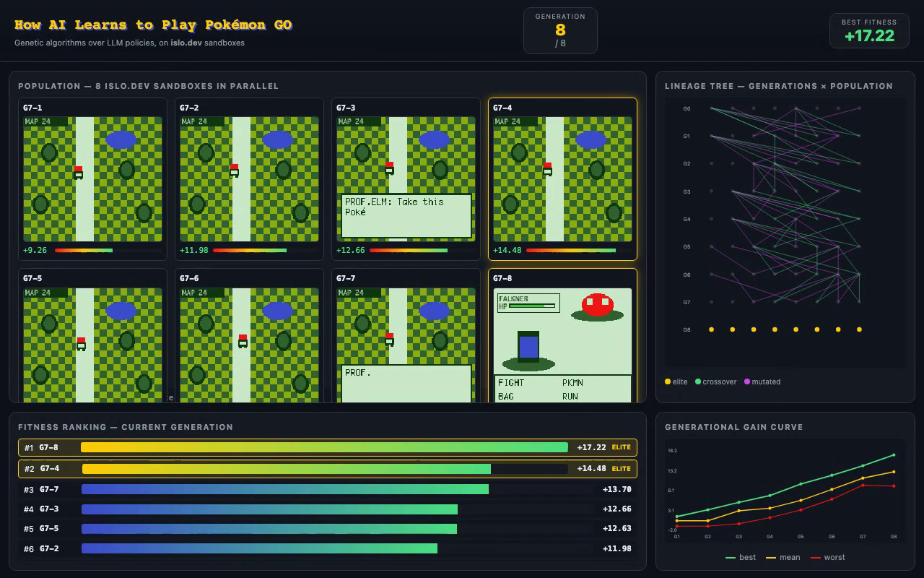This screenshot has height=578, width=924.
Task: Click the +14.48 score under G7-4
Action: 507,251
